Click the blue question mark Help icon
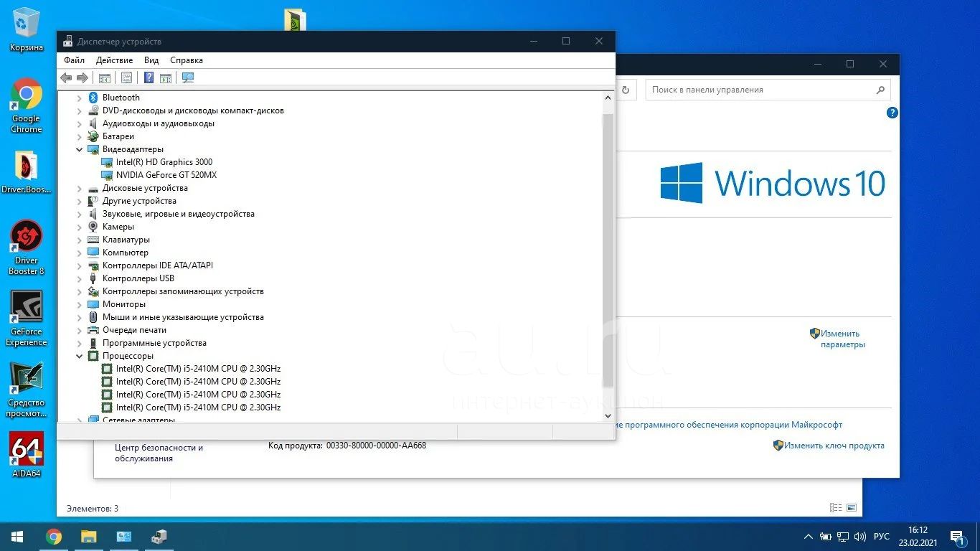The width and height of the screenshot is (980, 551). click(149, 77)
